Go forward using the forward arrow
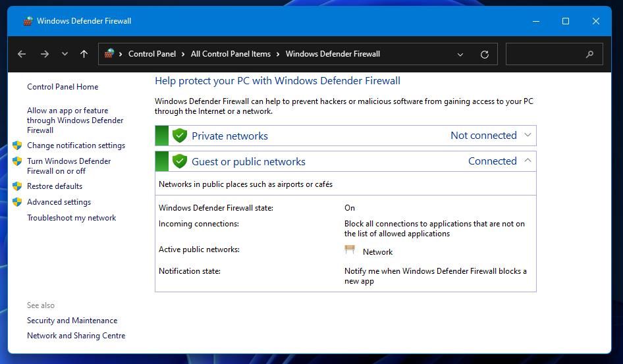The image size is (623, 364). pos(45,54)
